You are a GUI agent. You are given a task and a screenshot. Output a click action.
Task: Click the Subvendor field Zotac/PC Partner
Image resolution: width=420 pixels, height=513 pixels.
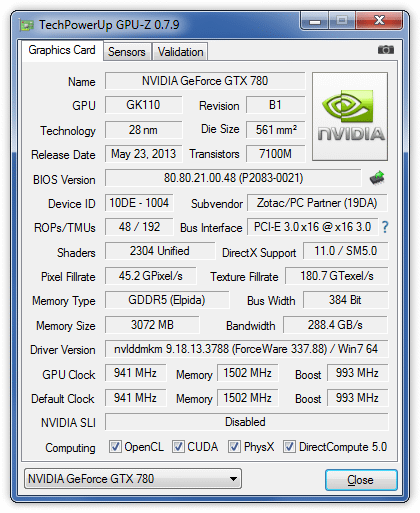[x=317, y=203]
